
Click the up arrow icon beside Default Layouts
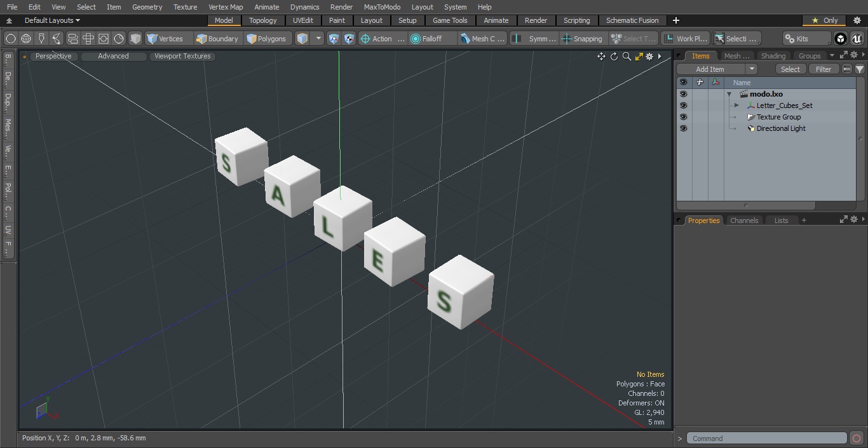pyautogui.click(x=9, y=20)
